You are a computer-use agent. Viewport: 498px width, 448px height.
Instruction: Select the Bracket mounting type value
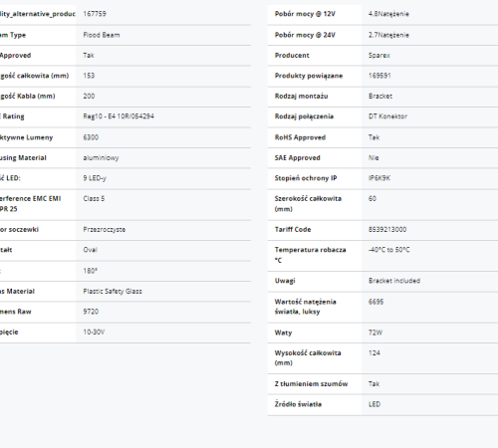click(380, 97)
